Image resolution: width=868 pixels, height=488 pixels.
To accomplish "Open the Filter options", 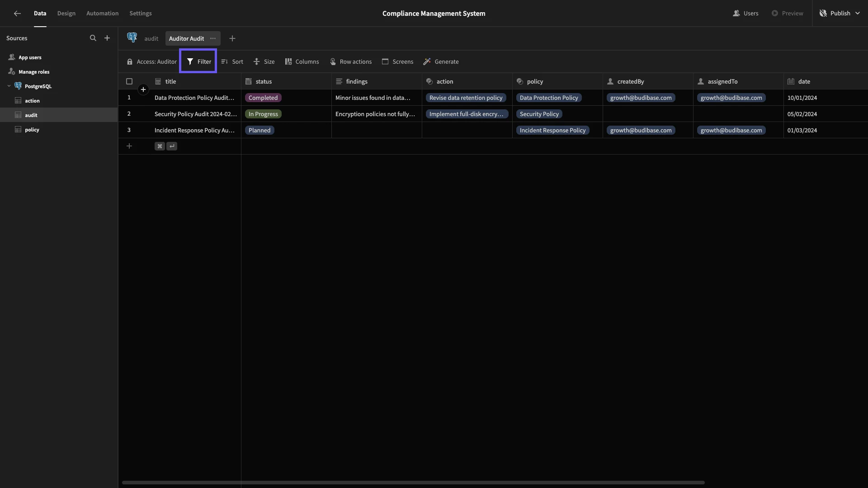I will coord(199,62).
